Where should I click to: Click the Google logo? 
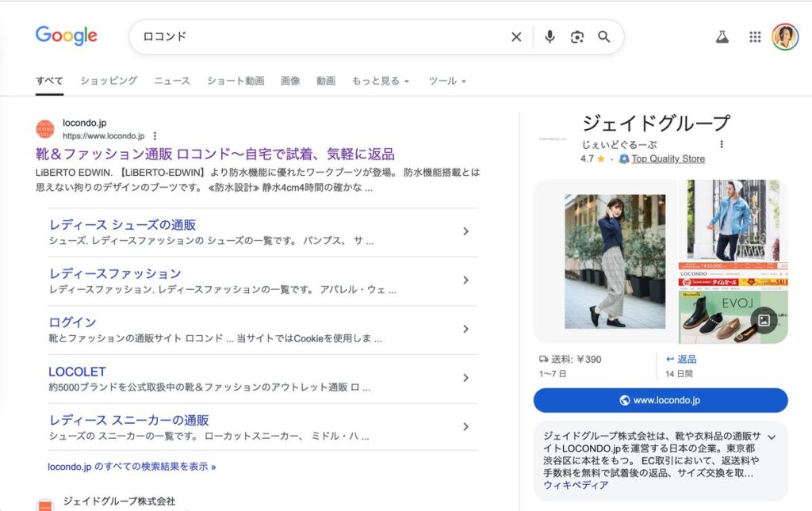coord(67,36)
